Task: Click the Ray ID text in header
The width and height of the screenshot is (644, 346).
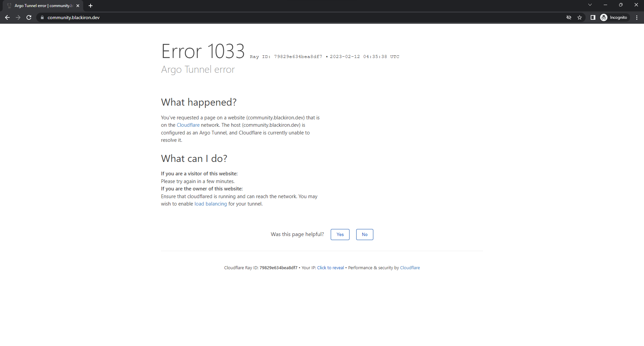Action: 286,57
